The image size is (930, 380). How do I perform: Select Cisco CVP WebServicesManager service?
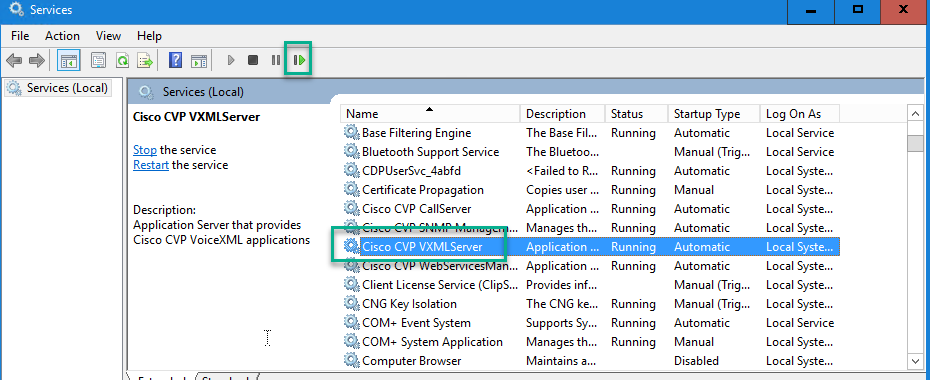point(440,266)
